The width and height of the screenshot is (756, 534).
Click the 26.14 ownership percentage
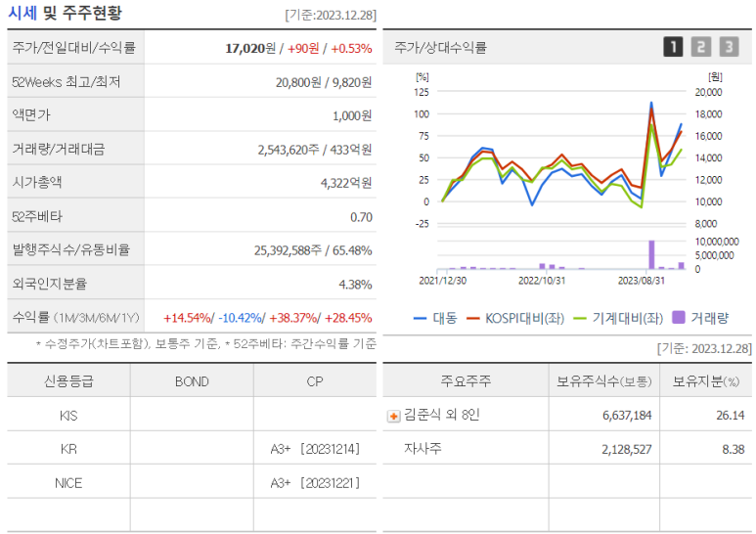[730, 416]
